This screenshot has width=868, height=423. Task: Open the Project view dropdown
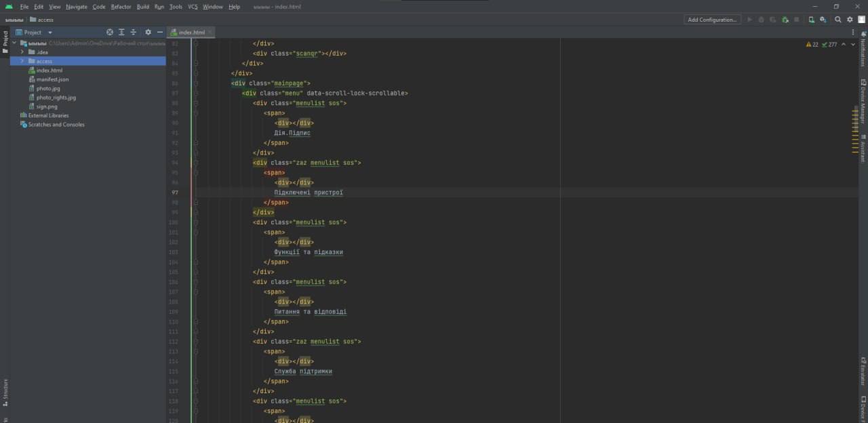tap(39, 32)
